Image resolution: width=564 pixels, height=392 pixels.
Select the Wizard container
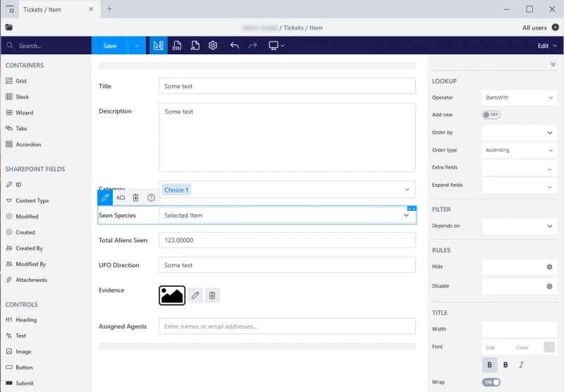click(x=20, y=113)
